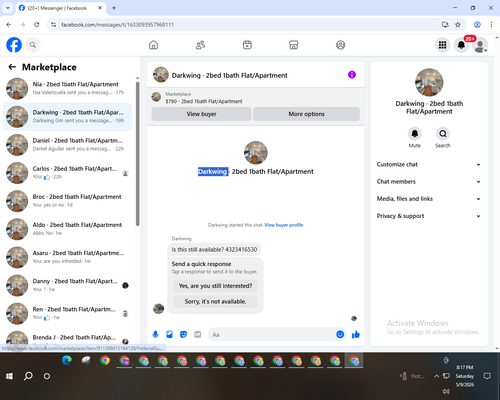Open a new browser tab

click(x=114, y=8)
